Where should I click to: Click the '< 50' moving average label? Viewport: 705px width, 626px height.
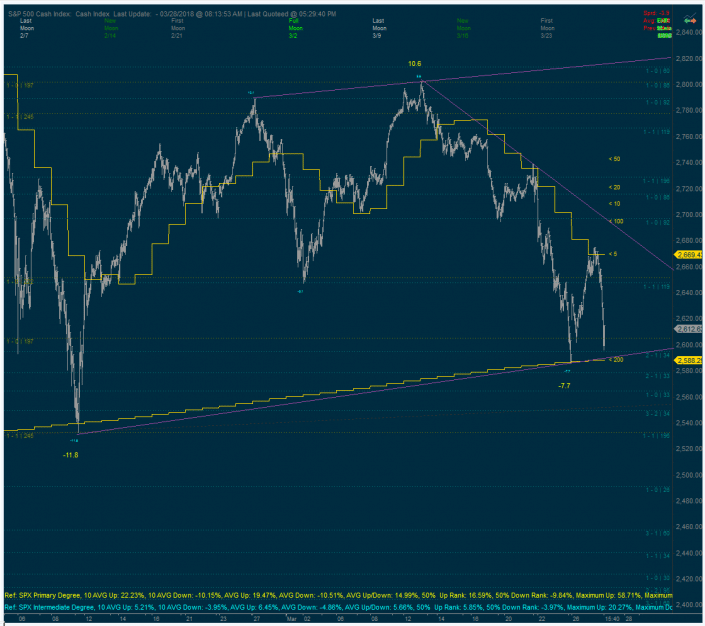614,159
